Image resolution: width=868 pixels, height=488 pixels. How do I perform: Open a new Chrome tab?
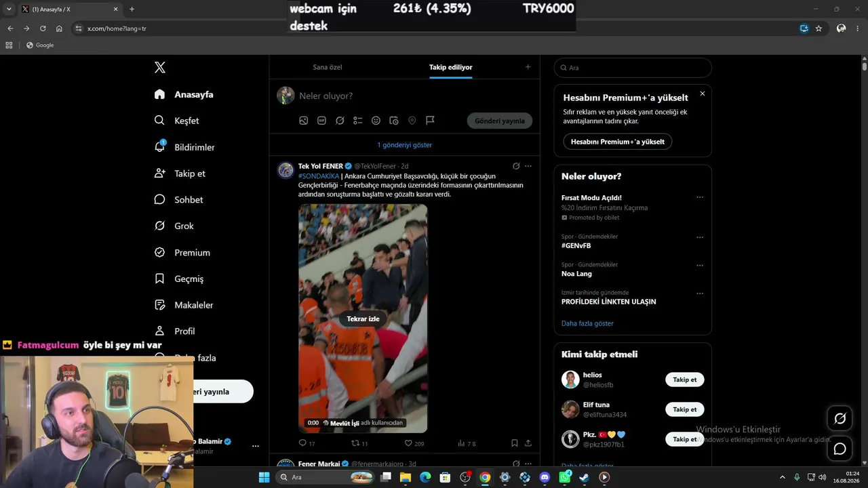click(132, 9)
